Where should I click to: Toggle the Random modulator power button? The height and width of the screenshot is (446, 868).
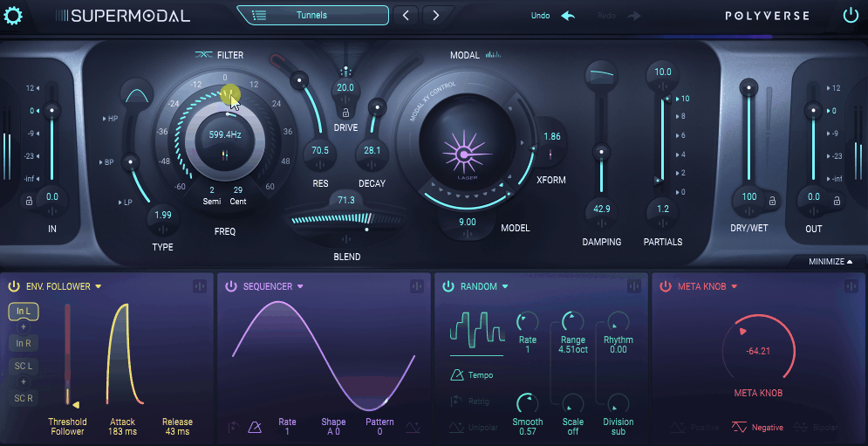click(x=448, y=286)
